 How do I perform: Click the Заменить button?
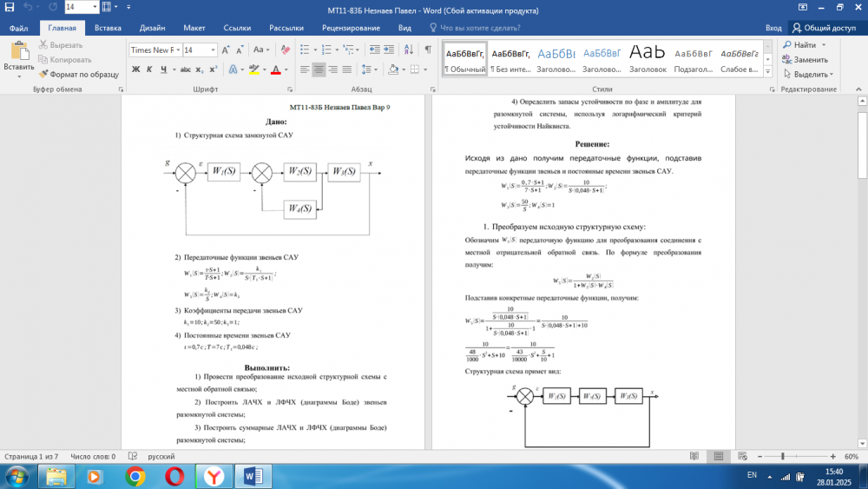pyautogui.click(x=805, y=60)
